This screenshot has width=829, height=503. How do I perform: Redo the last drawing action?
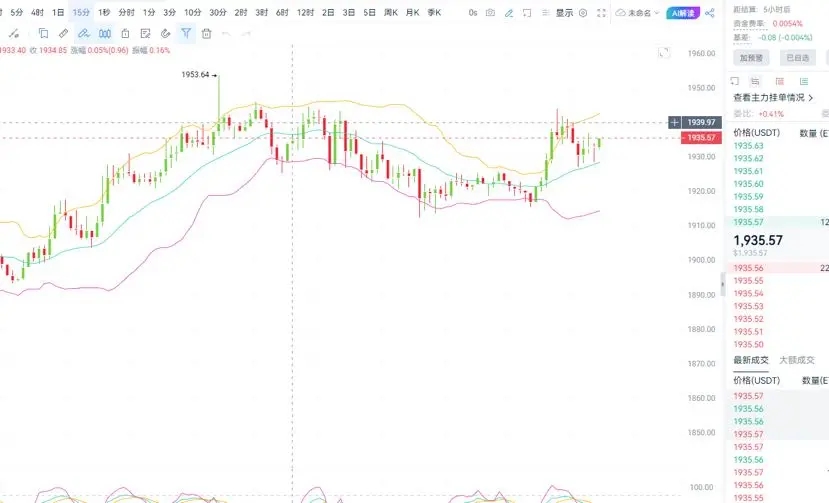(246, 34)
